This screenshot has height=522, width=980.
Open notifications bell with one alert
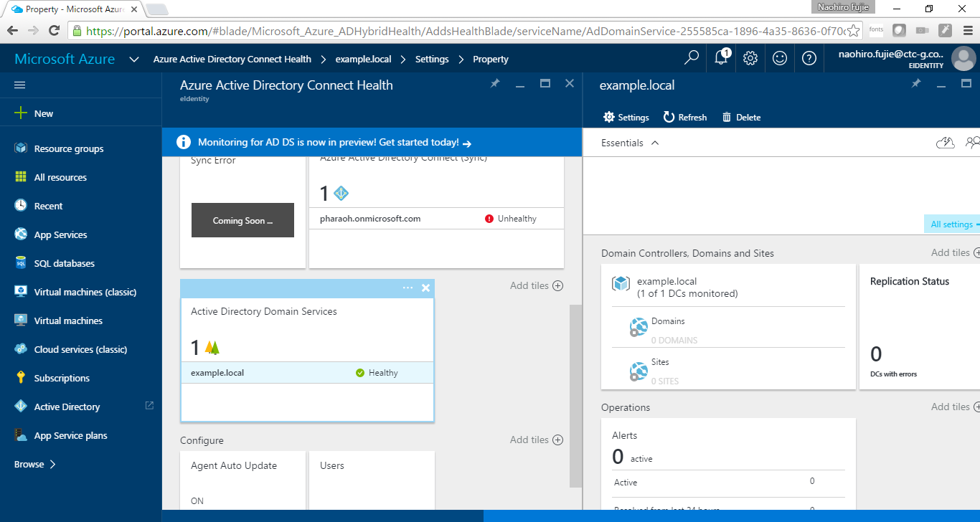[721, 59]
